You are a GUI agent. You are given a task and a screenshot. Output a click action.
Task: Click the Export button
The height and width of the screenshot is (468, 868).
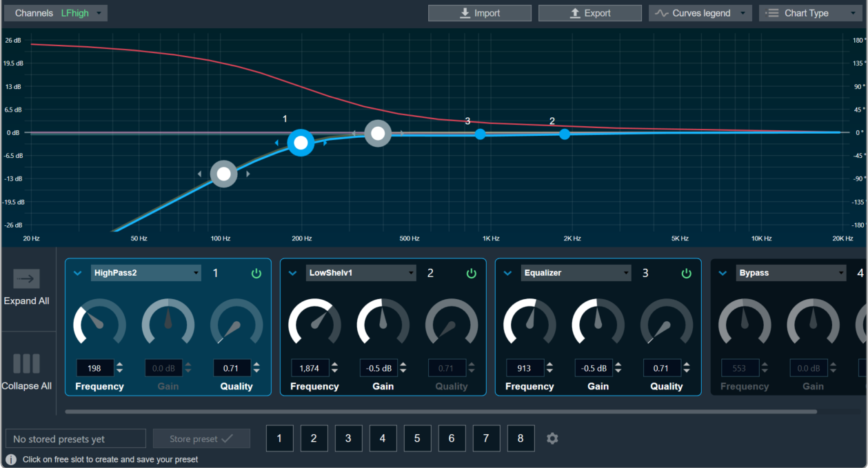590,13
